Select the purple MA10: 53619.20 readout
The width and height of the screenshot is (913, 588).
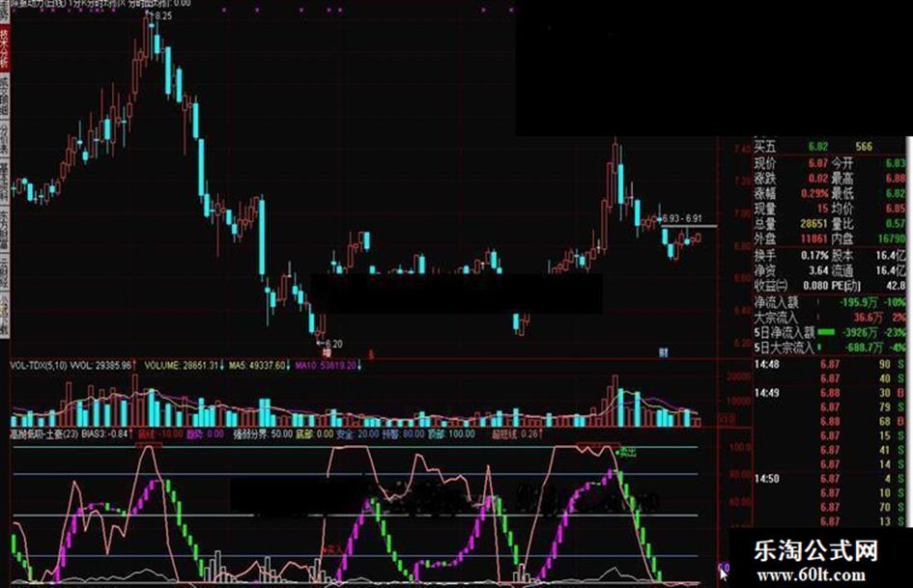point(328,366)
